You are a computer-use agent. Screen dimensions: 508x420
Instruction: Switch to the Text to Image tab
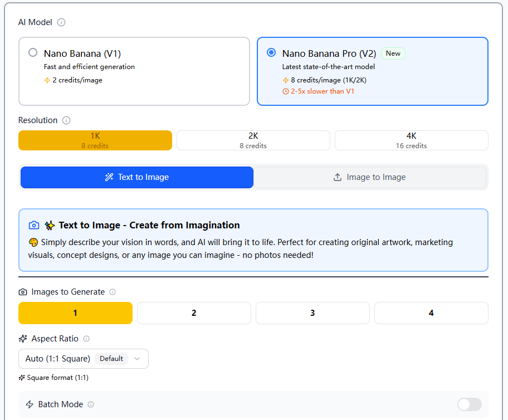tap(136, 177)
